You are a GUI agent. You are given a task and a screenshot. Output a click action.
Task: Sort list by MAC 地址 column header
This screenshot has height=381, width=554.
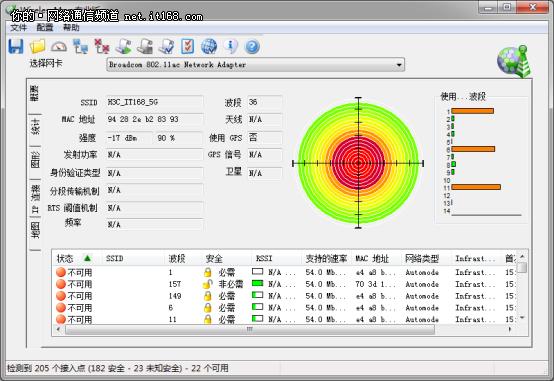pyautogui.click(x=372, y=258)
